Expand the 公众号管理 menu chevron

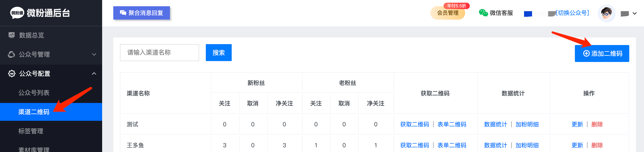coord(94,54)
